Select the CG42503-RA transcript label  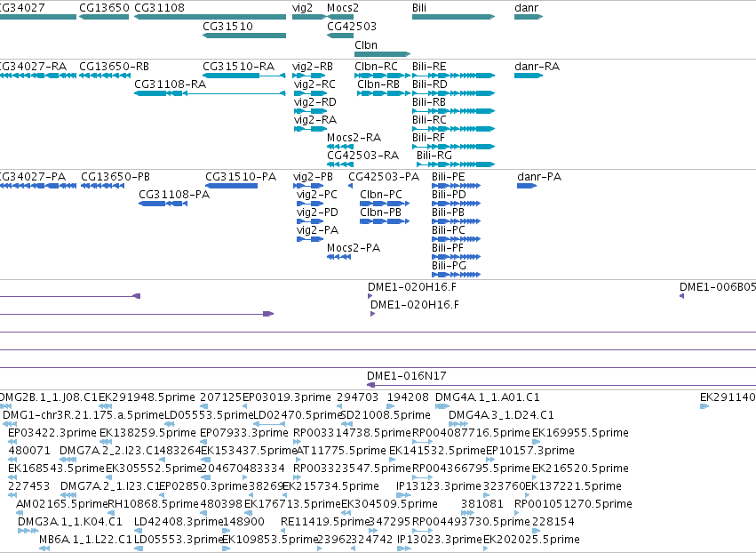coord(362,156)
